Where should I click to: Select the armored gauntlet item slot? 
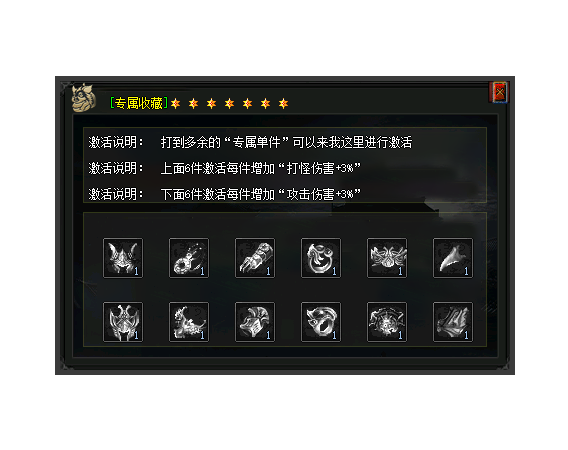pyautogui.click(x=255, y=258)
